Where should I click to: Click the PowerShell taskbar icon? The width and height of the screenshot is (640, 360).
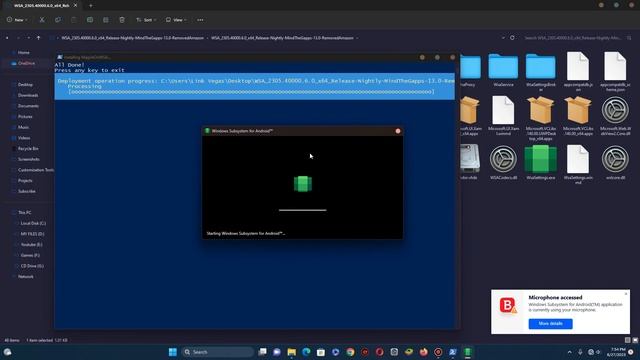(453, 352)
